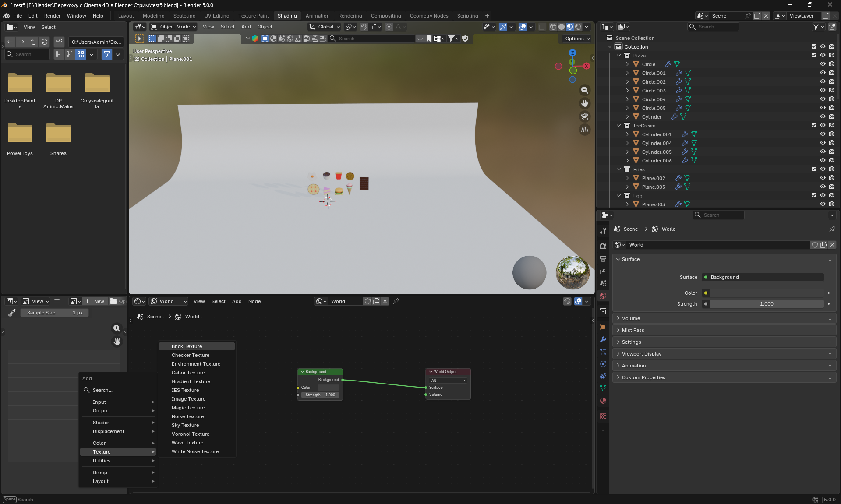Choose Environment Texture from the menu
841x504 pixels.
tap(196, 364)
